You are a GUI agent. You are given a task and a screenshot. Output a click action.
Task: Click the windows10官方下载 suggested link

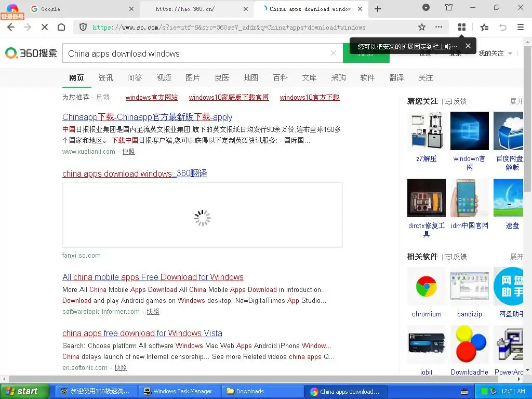(310, 97)
